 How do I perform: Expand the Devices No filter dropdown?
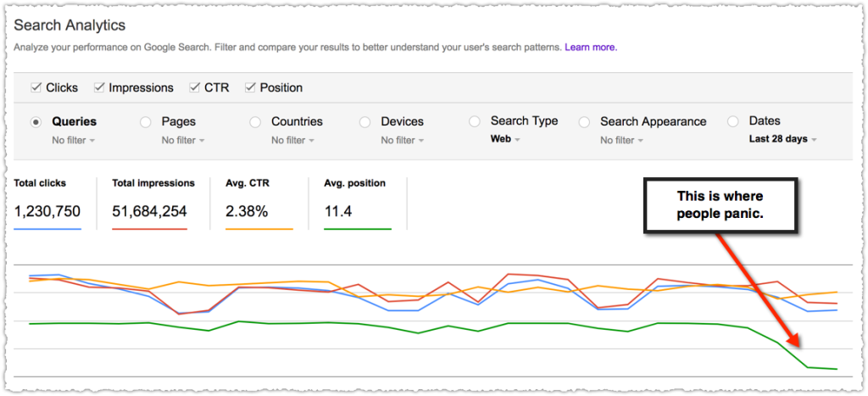403,140
